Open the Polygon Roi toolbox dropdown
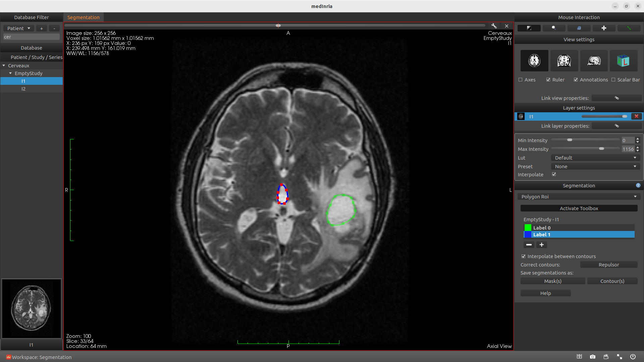 point(579,197)
